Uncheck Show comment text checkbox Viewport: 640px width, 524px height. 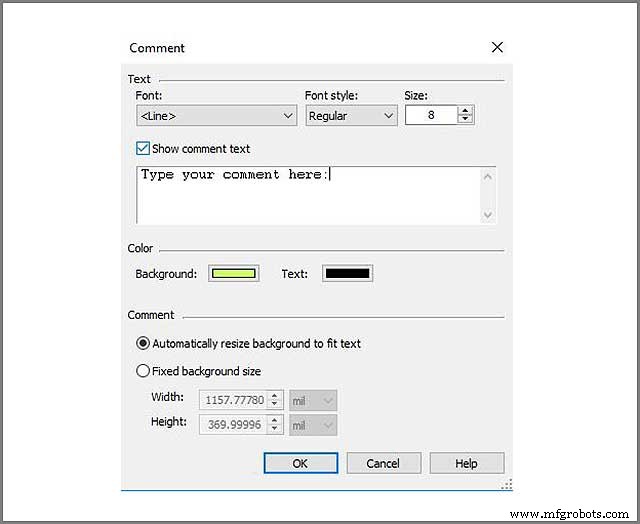pos(143,149)
